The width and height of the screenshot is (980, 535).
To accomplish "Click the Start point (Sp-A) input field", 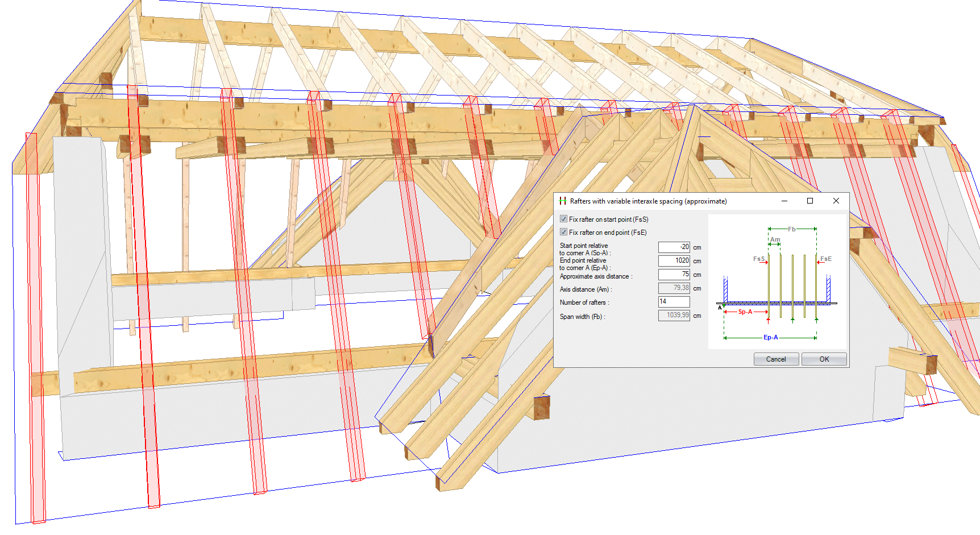I will click(x=674, y=247).
